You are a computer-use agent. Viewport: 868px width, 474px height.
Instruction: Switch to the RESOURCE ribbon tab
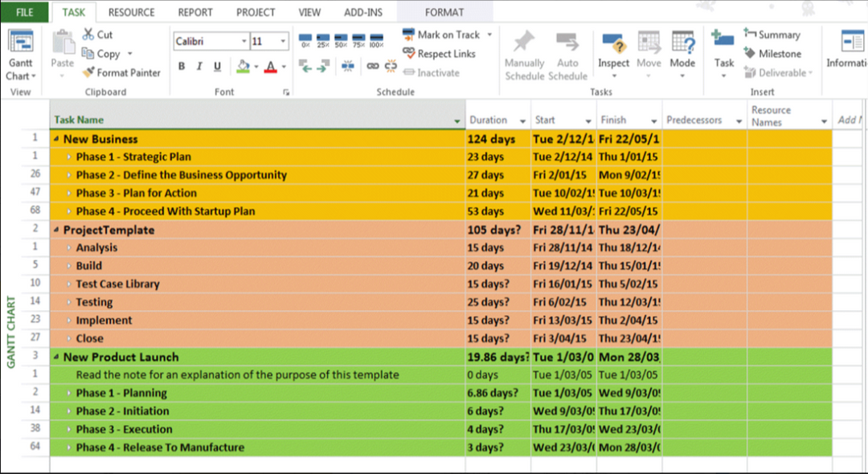[x=131, y=12]
